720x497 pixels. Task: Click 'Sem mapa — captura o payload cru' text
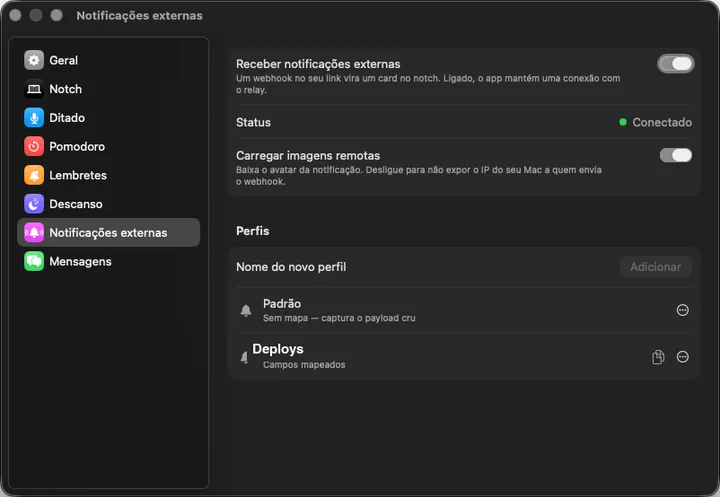(339, 318)
